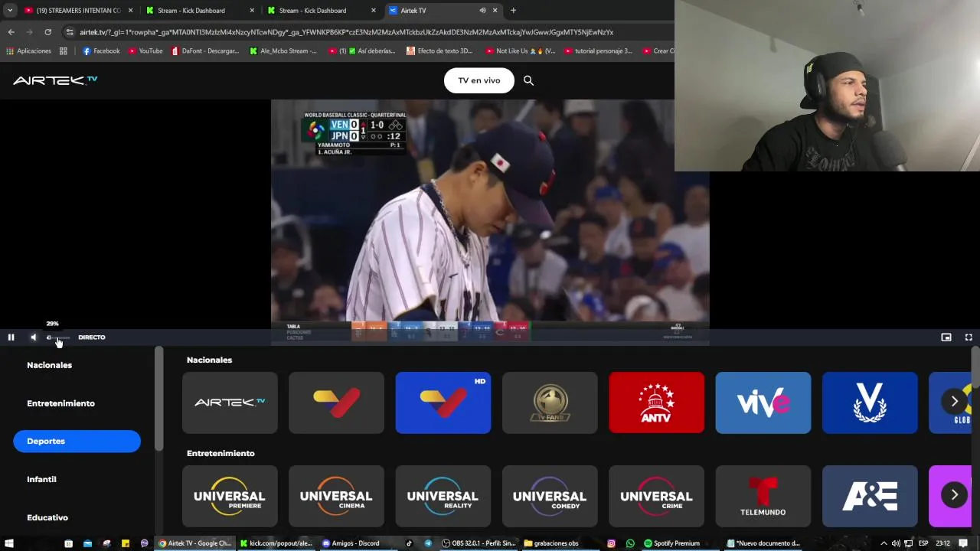Open the ANTV channel tile
The height and width of the screenshot is (551, 980).
(656, 403)
